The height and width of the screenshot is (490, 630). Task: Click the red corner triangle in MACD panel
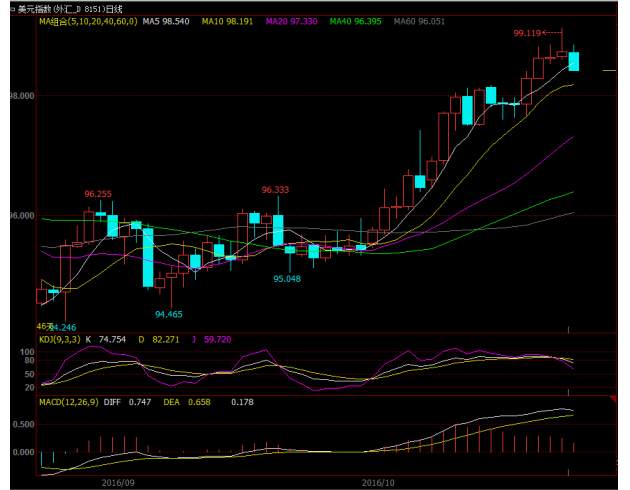614,398
